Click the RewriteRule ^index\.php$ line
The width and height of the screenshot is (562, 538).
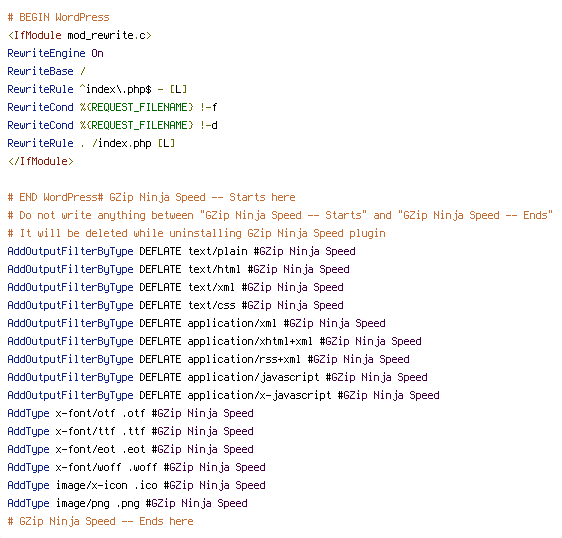click(97, 89)
